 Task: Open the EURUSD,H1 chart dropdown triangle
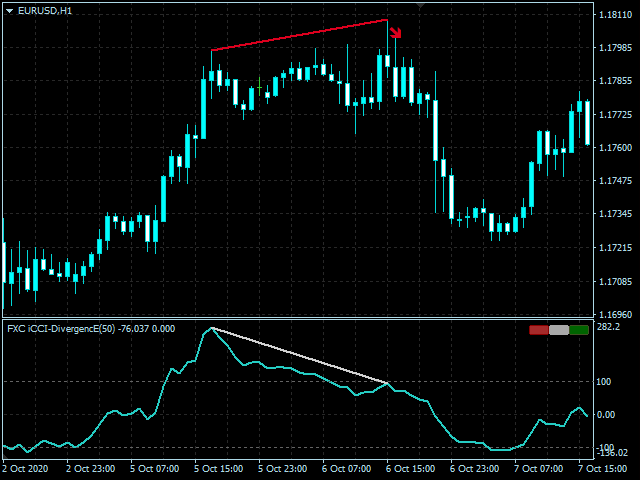click(9, 10)
